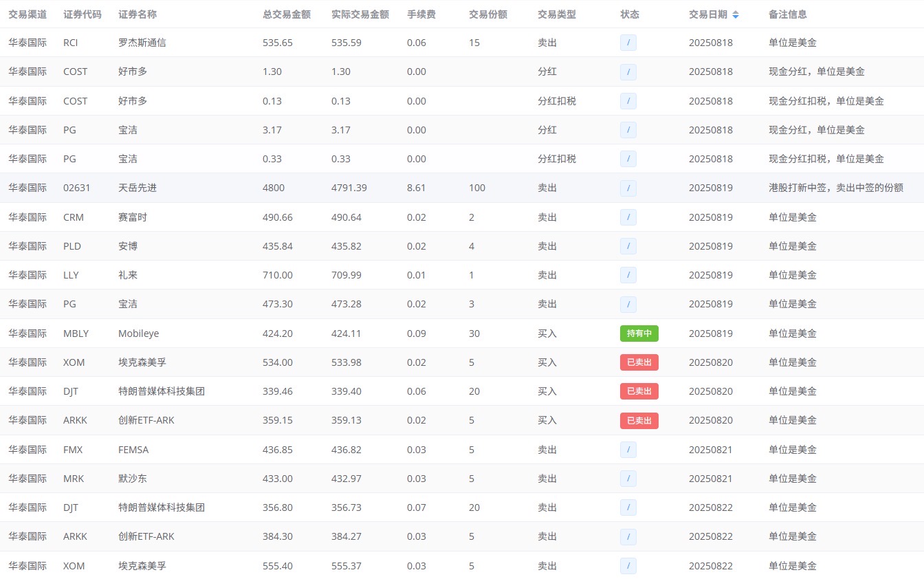Select the RCI security code cell
This screenshot has height=579, width=924.
pos(71,43)
